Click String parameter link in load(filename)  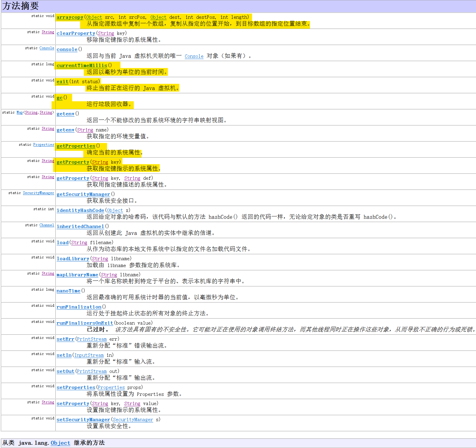(x=79, y=243)
